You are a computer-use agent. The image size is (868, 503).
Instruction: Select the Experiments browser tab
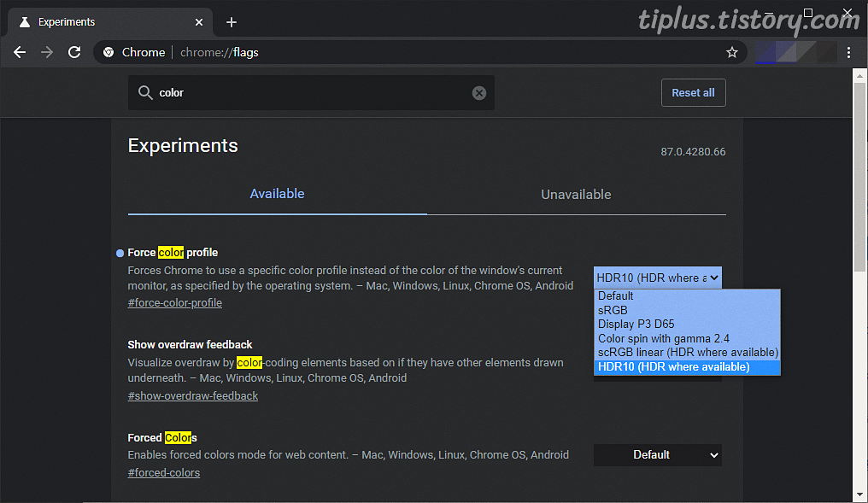pyautogui.click(x=110, y=22)
